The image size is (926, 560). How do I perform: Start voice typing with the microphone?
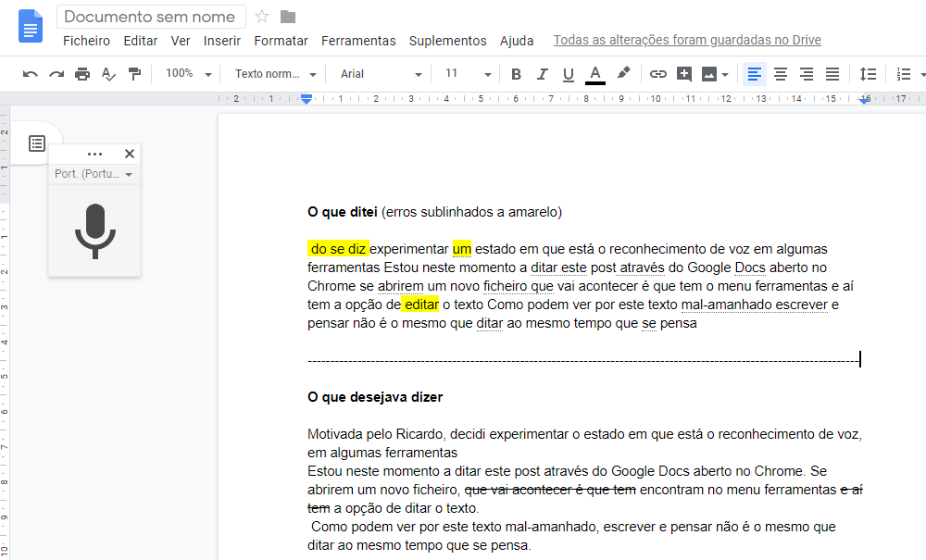[94, 230]
